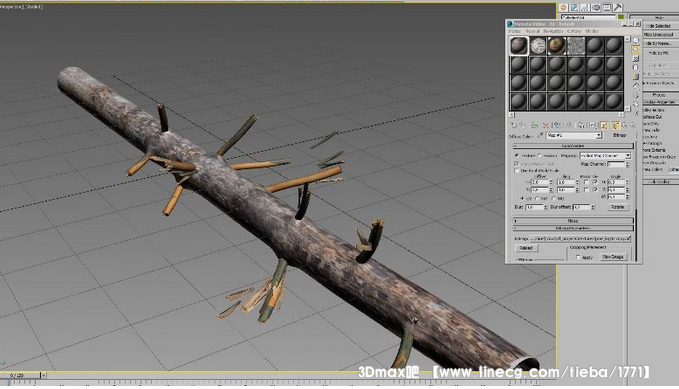Click the Video Color Check icon
The image size is (679, 389).
click(x=636, y=77)
